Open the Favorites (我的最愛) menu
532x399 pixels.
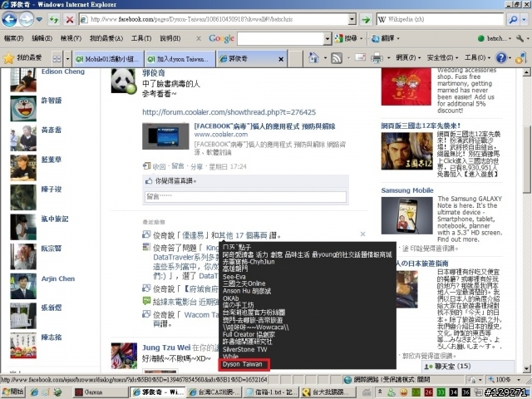coord(106,38)
